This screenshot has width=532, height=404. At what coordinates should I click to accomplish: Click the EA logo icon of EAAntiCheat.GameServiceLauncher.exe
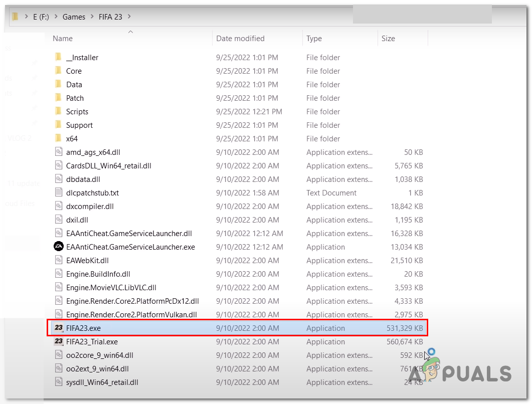click(x=59, y=246)
